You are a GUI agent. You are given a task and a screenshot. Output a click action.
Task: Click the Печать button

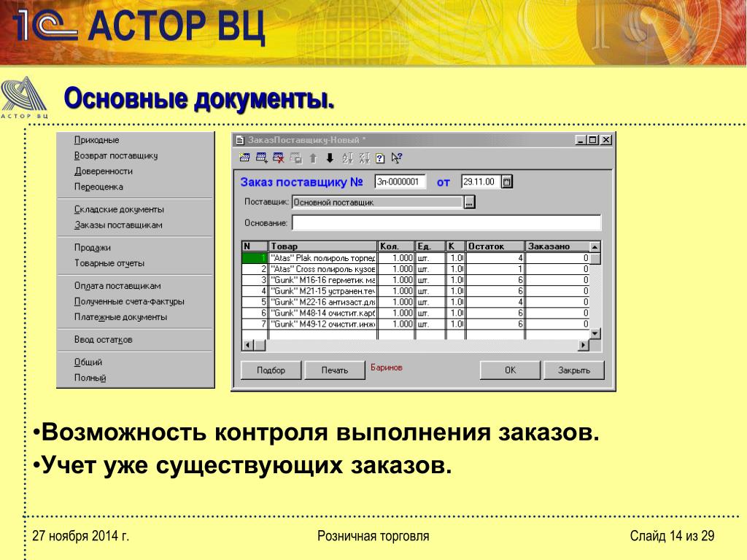335,370
